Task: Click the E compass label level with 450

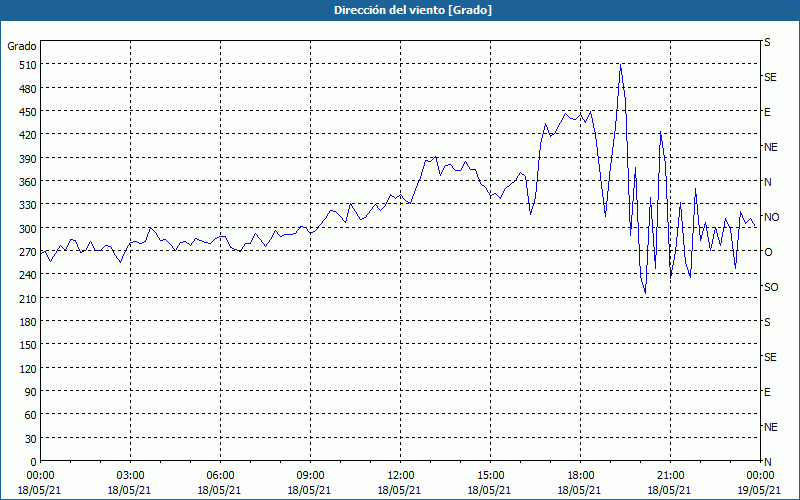Action: [767, 112]
